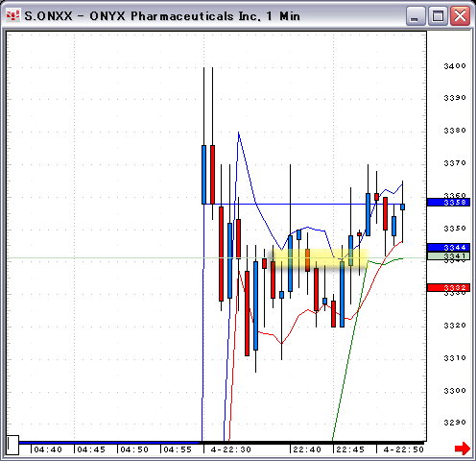476x461 pixels.
Task: Click the 3350 price axis label
Action: [x=455, y=229]
